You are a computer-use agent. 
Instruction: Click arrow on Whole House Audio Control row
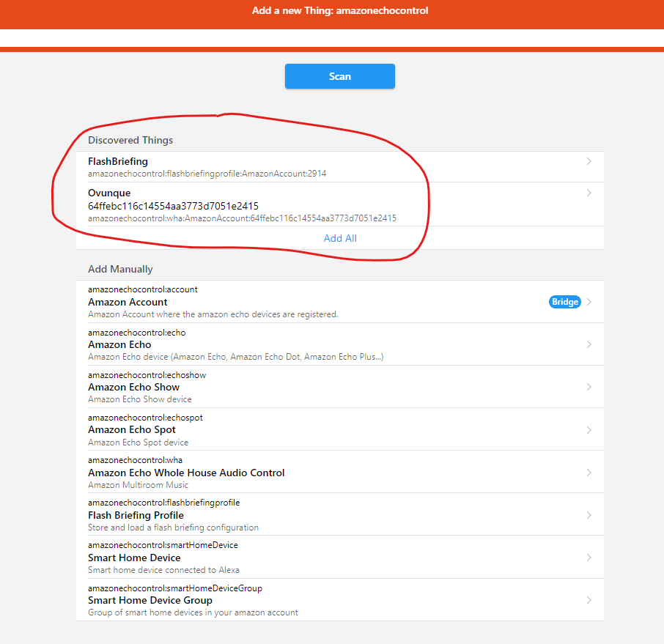[589, 473]
